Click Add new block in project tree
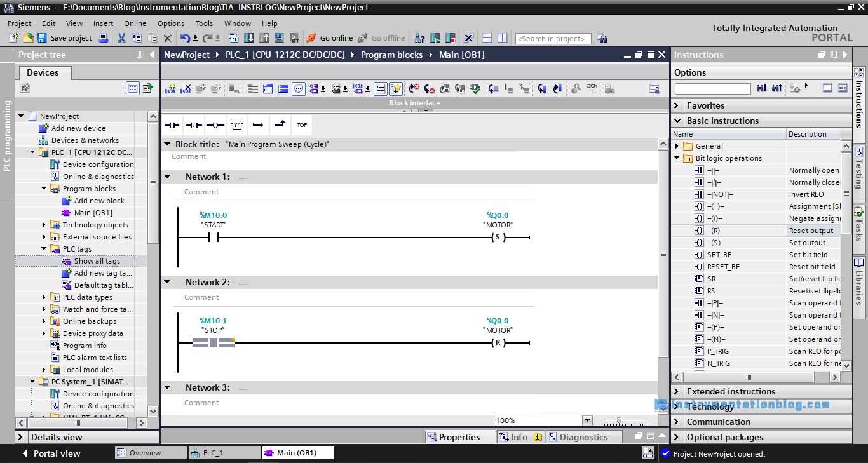This screenshot has width=868, height=463. coord(99,201)
